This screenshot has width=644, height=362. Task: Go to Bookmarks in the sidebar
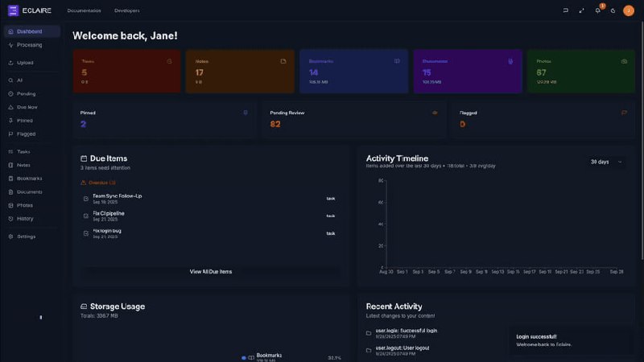(x=30, y=178)
